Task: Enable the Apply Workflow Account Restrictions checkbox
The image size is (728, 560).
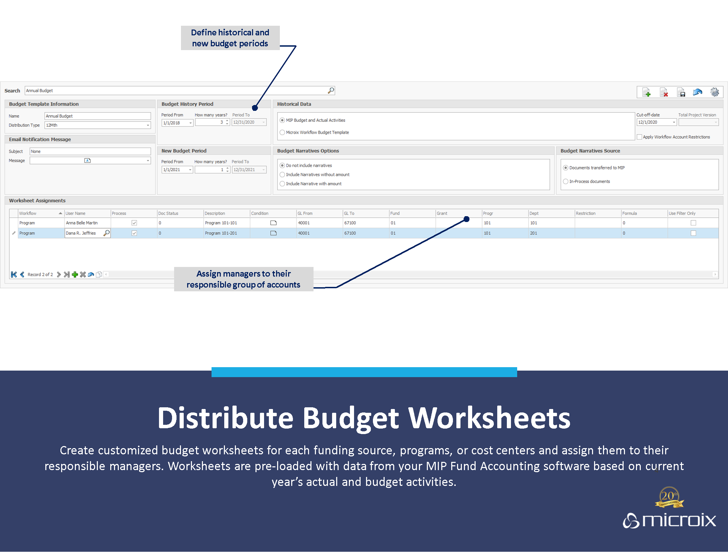Action: click(639, 137)
